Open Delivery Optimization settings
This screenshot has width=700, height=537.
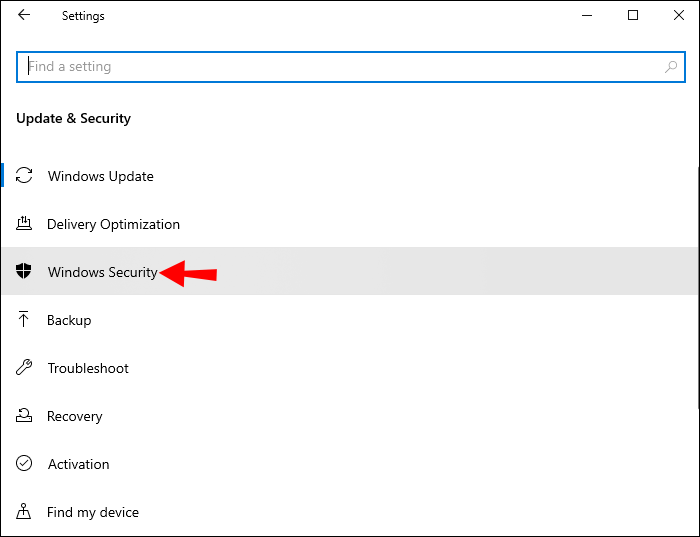tap(114, 224)
